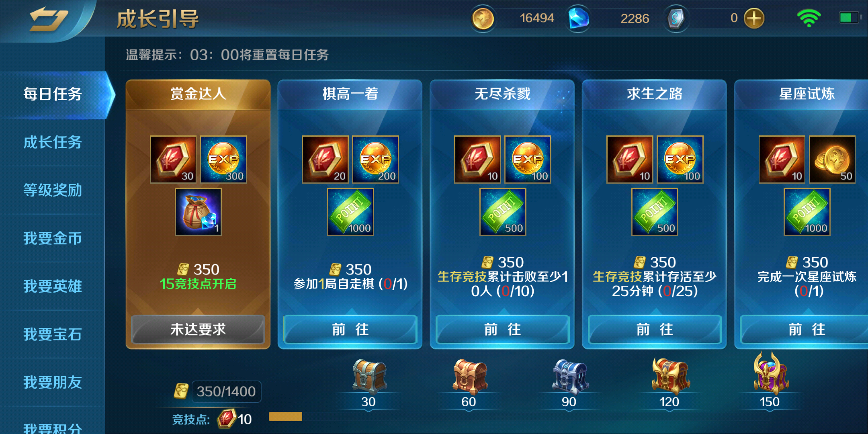Open the 120-point golden chest
The image size is (868, 434).
pyautogui.click(x=670, y=375)
